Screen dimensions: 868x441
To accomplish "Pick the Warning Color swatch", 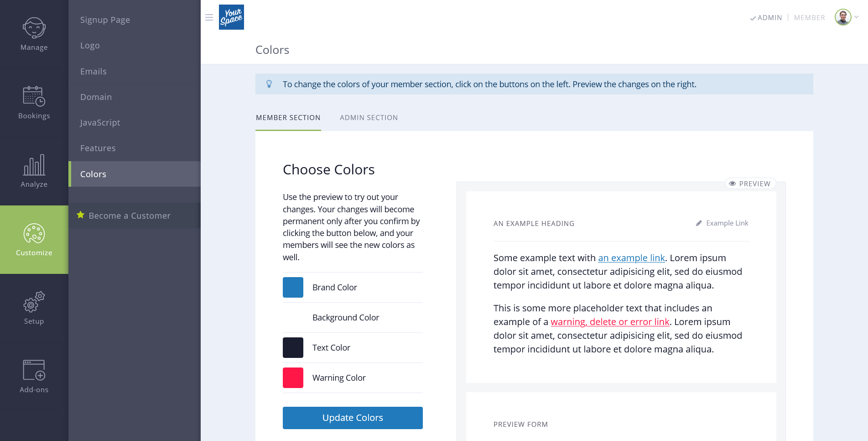I will click(x=293, y=378).
